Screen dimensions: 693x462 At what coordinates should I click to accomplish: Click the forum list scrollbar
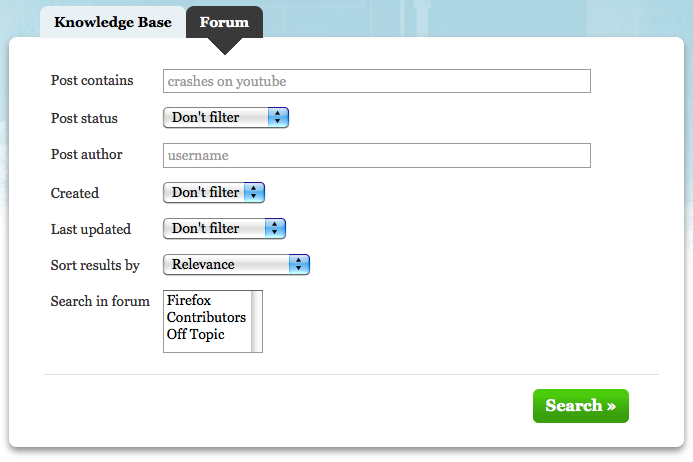coord(257,322)
